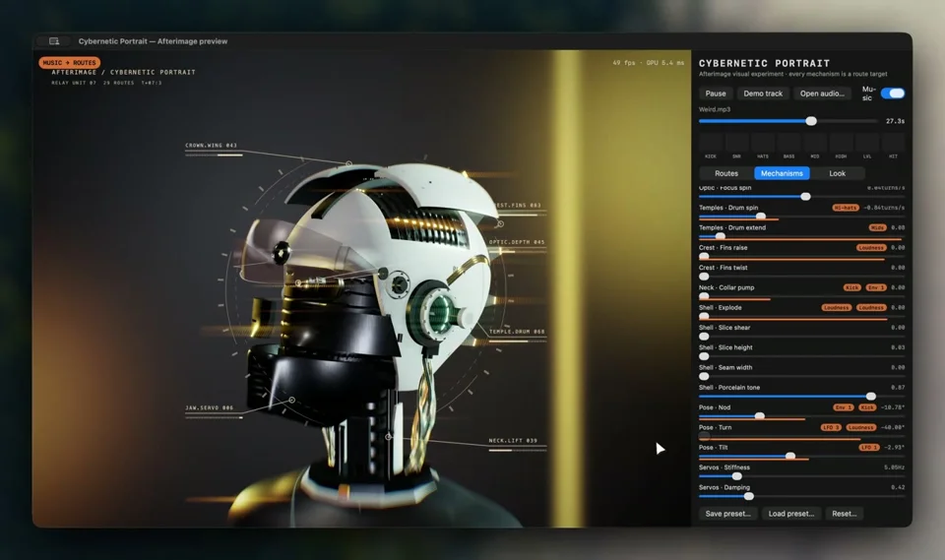Click the JAW.SERVO 006 callout label
Viewport: 945px width, 560px height.
(209, 408)
